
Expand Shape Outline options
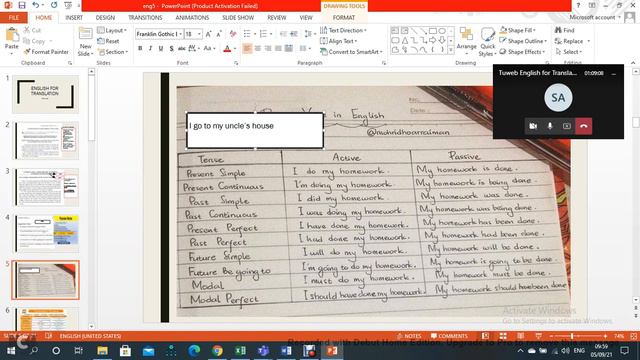coord(523,41)
